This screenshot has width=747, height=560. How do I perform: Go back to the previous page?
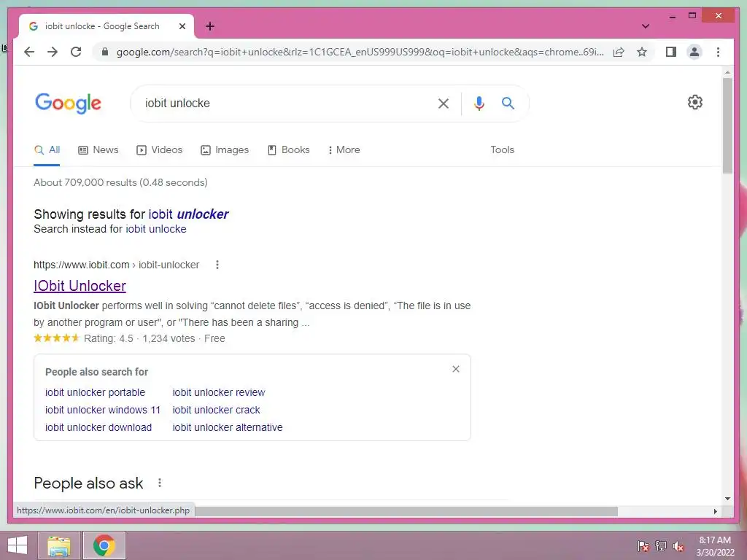pyautogui.click(x=29, y=52)
